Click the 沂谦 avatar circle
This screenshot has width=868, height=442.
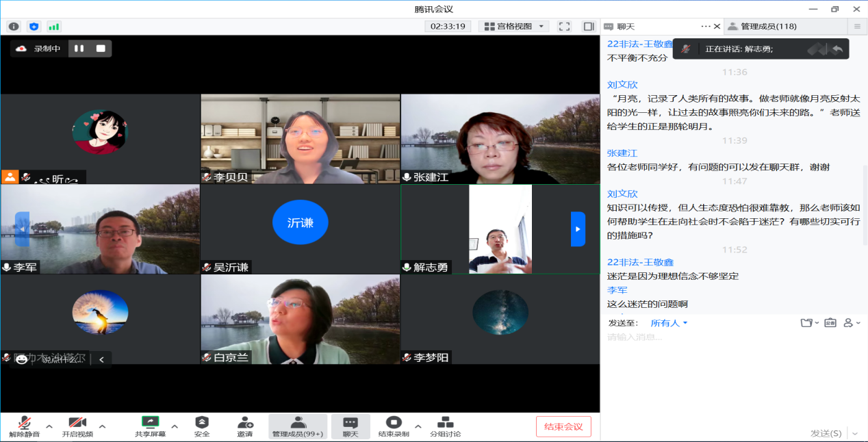pos(300,222)
